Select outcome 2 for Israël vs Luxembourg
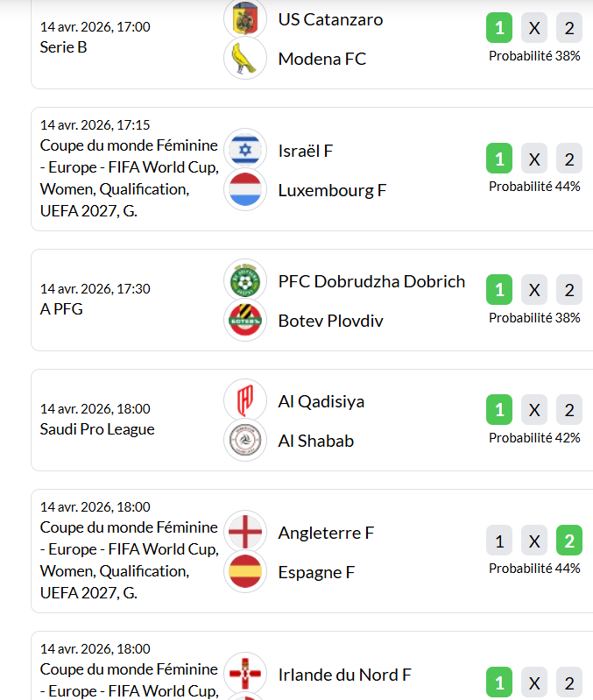 (569, 159)
